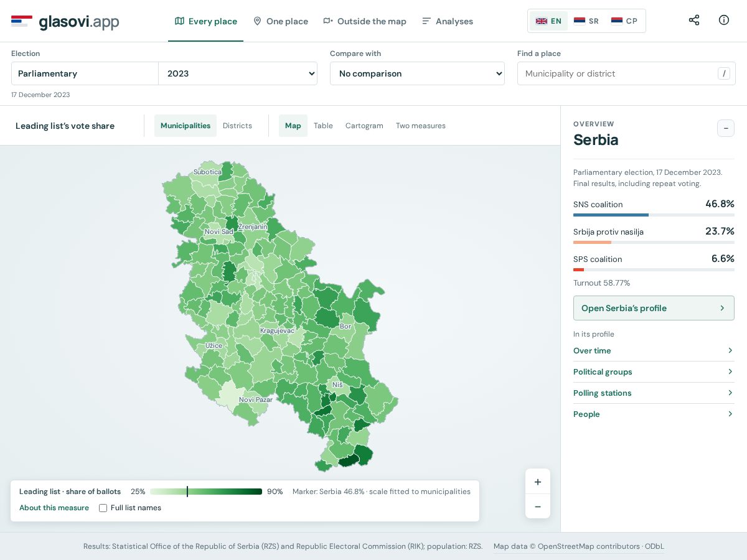747x560 pixels.
Task: Expand Political groups section
Action: pos(654,372)
